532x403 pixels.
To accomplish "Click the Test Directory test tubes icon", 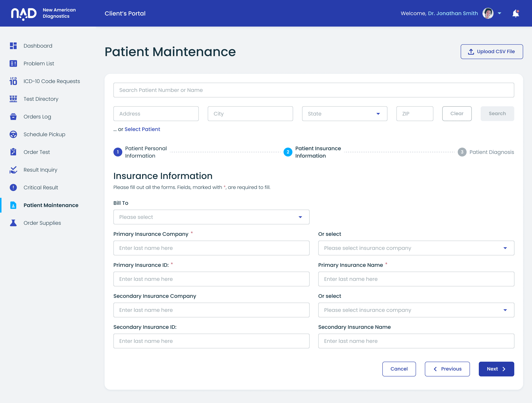I will click(13, 99).
